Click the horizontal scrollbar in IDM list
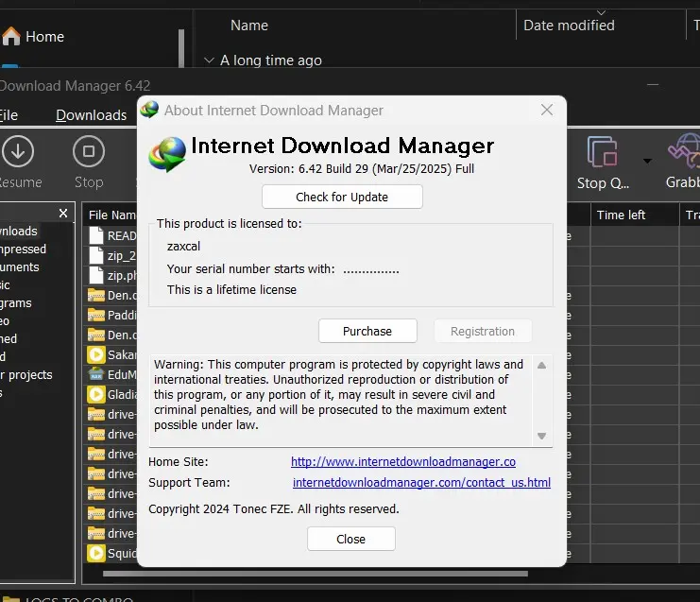 click(x=316, y=574)
